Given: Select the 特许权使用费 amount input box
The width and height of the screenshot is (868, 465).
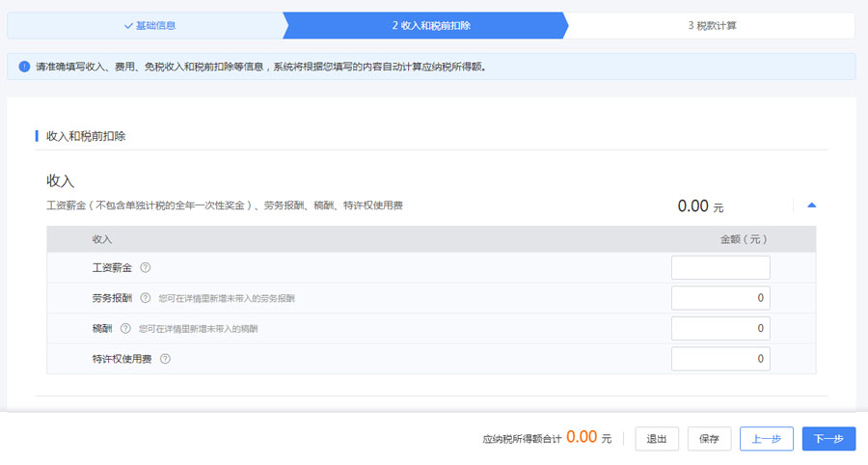Looking at the screenshot, I should [720, 359].
